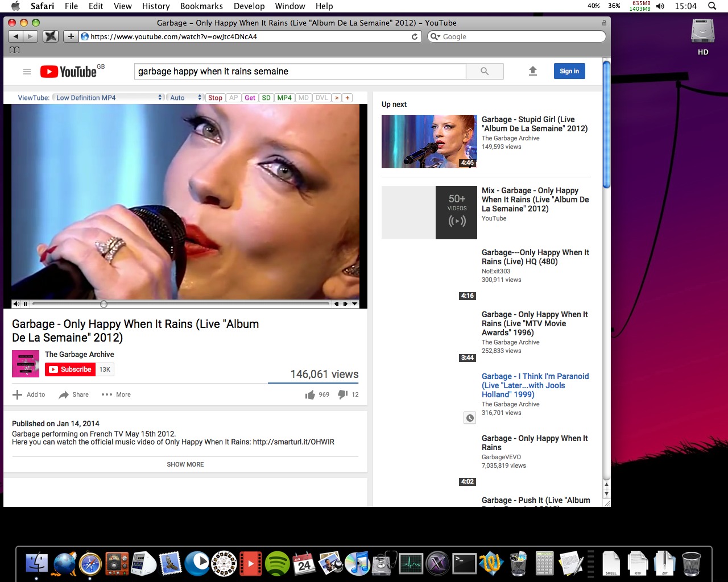The height and width of the screenshot is (582, 728).
Task: Open Calculator from the dock
Action: [x=544, y=564]
